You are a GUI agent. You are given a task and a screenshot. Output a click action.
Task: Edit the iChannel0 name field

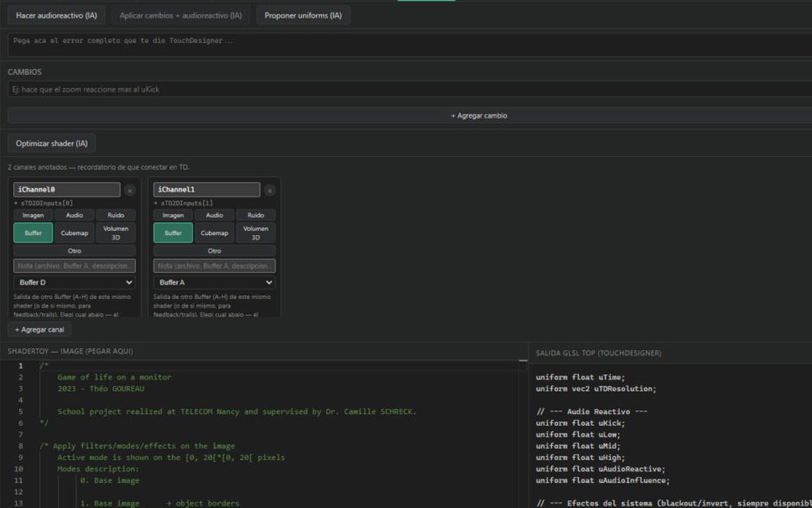click(67, 190)
